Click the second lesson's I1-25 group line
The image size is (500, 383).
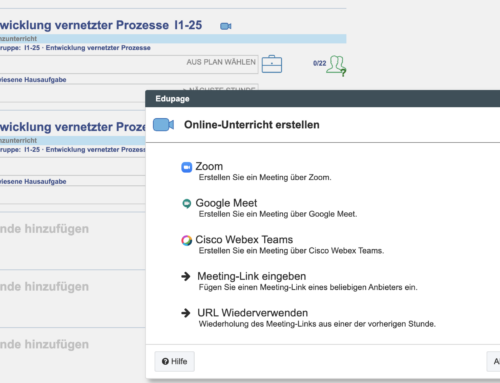click(x=73, y=150)
